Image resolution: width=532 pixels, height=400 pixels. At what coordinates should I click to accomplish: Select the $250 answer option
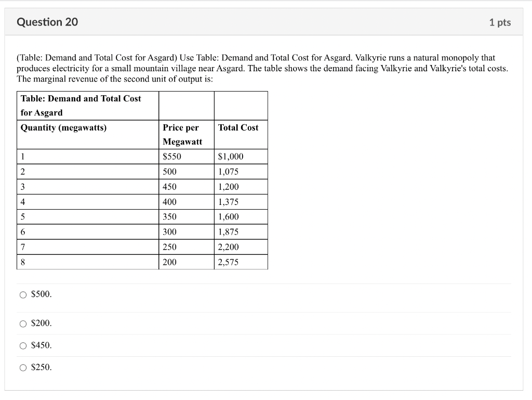click(23, 367)
